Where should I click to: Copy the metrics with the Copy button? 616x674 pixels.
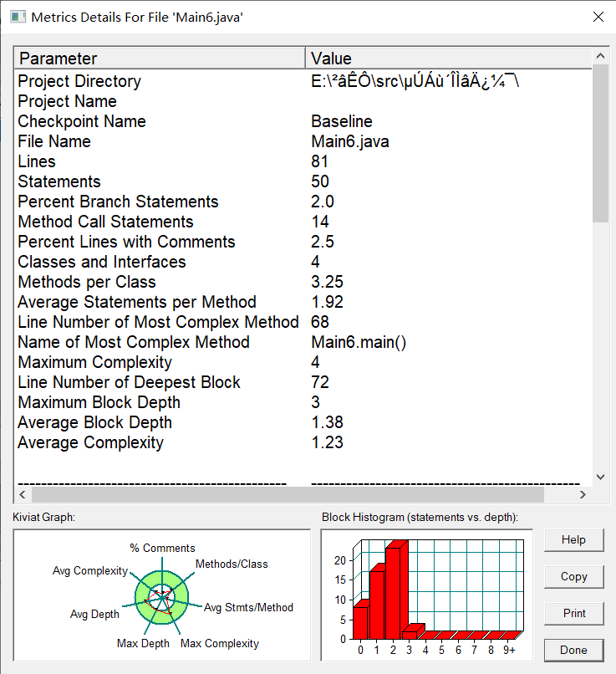[x=574, y=576]
